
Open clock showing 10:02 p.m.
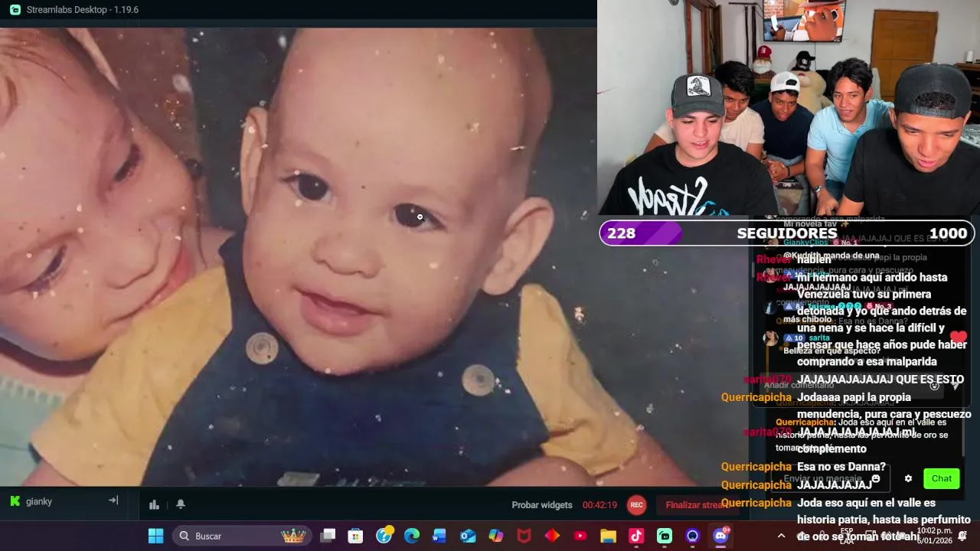pyautogui.click(x=934, y=536)
